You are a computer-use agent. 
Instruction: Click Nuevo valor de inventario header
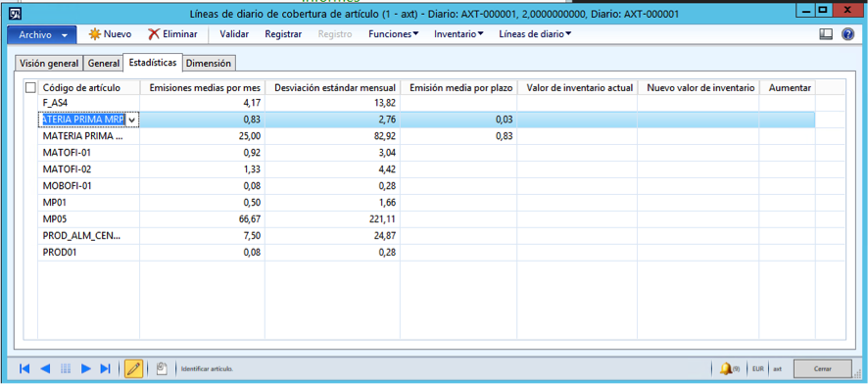699,87
